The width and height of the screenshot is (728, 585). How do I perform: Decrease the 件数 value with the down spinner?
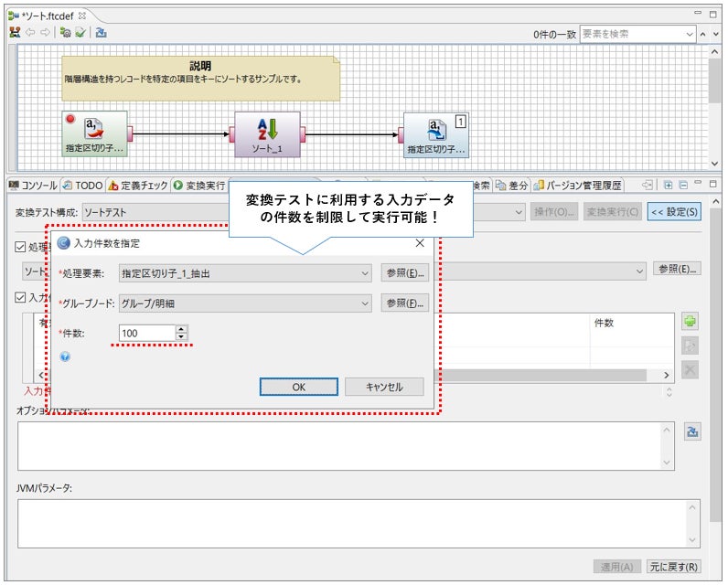pos(181,336)
